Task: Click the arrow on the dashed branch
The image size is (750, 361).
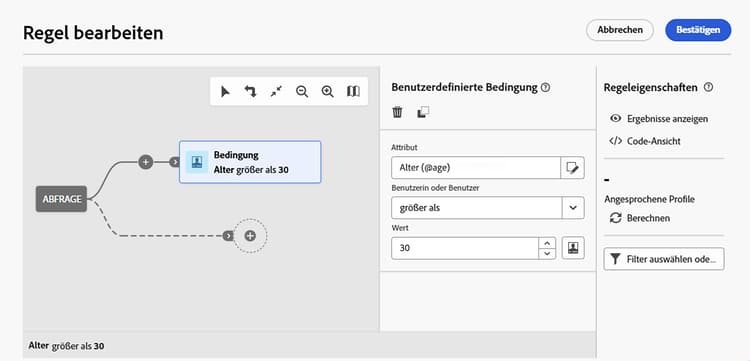Action: (228, 236)
